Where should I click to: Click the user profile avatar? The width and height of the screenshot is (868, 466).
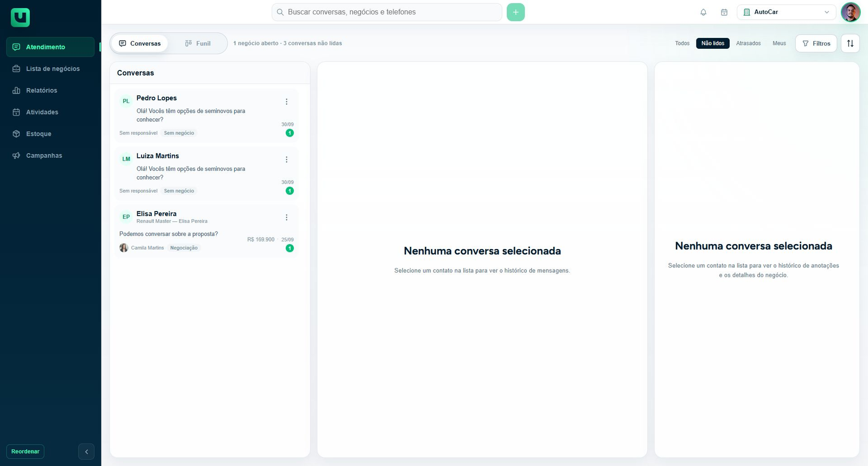click(x=850, y=12)
